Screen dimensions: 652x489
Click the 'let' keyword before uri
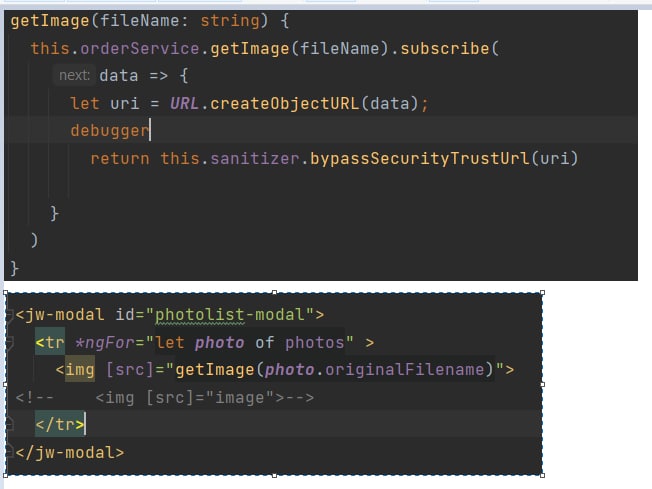click(x=85, y=103)
